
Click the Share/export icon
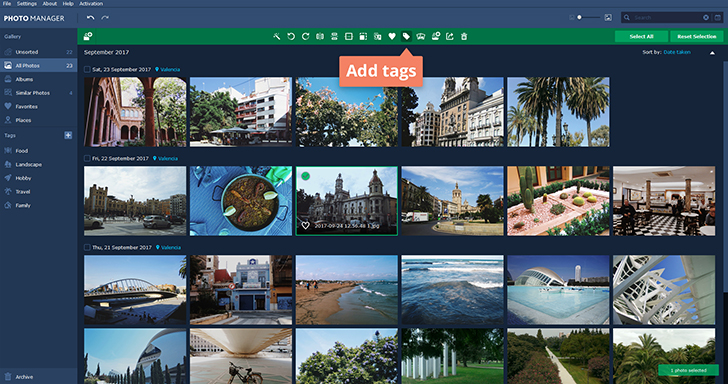tap(449, 36)
